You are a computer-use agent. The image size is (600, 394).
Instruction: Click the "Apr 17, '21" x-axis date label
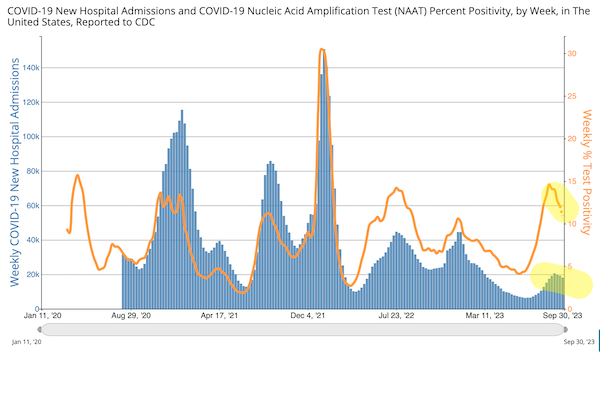219,316
